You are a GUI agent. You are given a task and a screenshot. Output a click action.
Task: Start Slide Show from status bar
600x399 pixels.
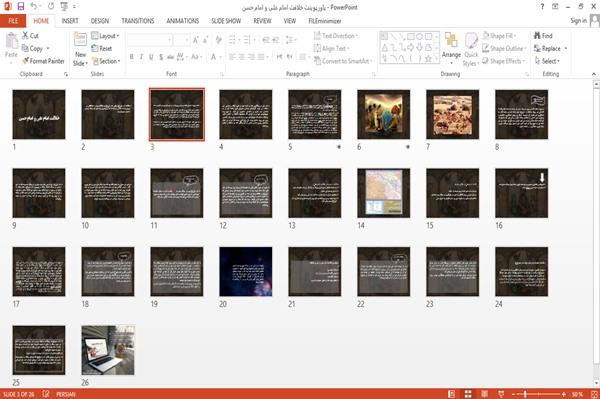(501, 394)
